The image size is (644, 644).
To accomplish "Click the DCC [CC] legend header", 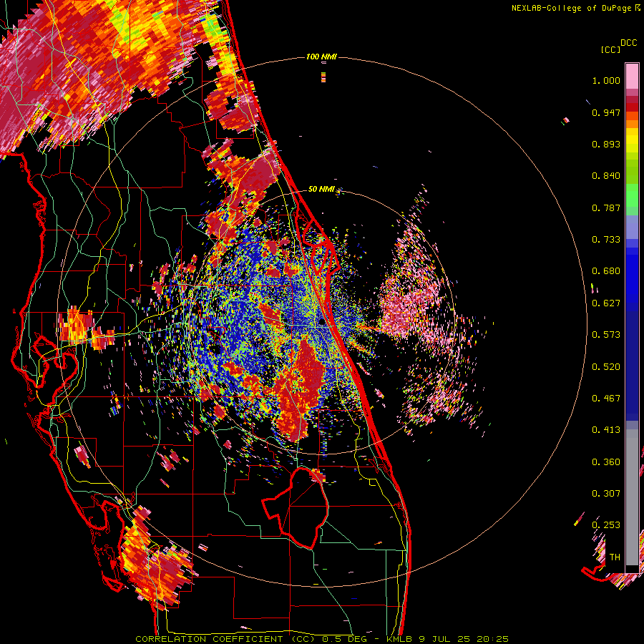I will point(619,46).
